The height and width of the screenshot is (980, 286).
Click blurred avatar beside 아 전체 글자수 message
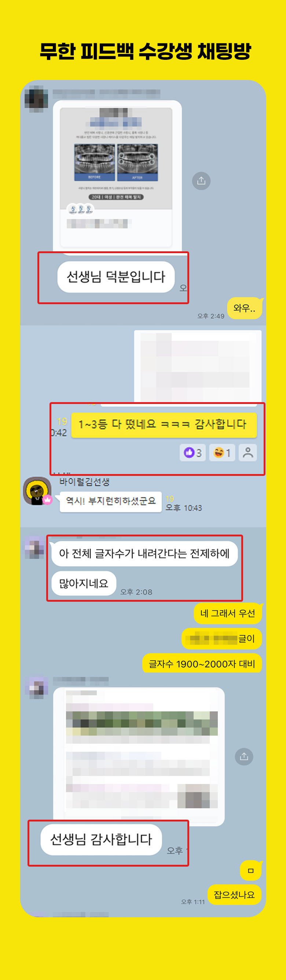coord(34,547)
